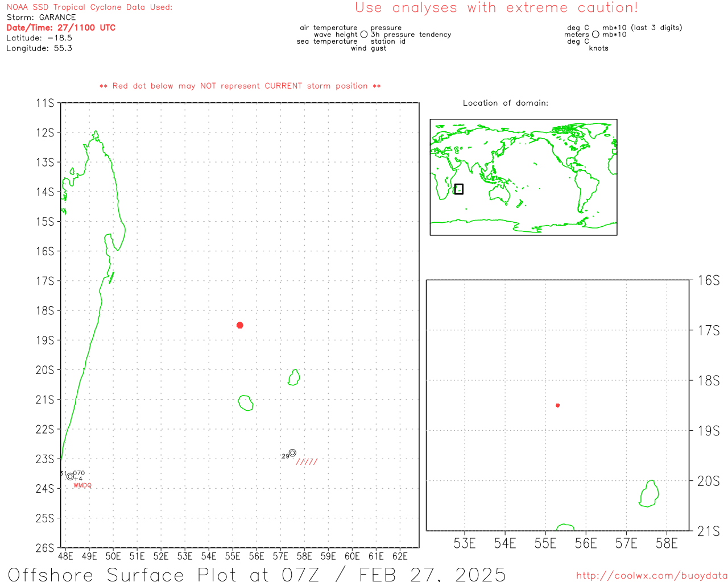Click the 'Longitude: 55.3' text
This screenshot has width=728, height=582.
click(39, 48)
